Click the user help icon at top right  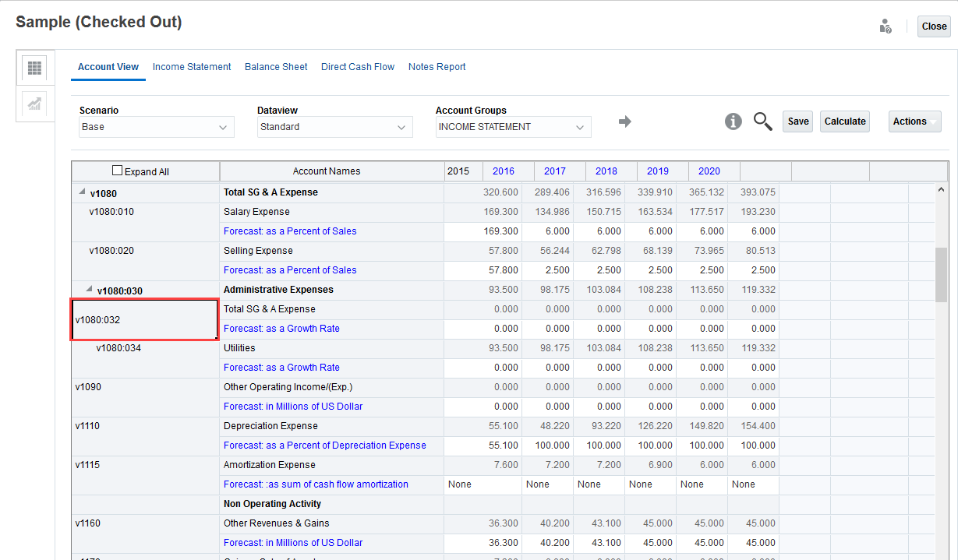coord(885,26)
